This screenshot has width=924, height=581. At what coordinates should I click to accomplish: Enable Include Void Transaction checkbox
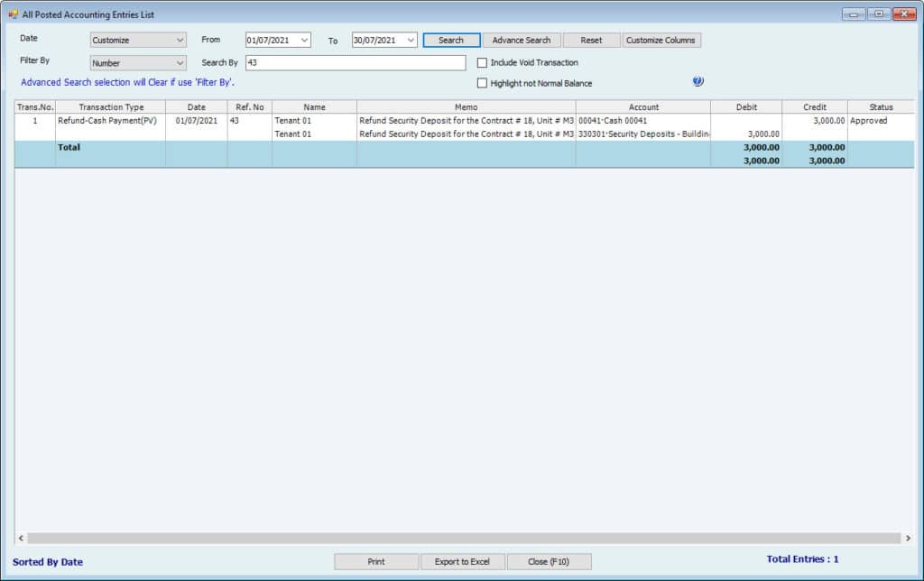pos(482,63)
